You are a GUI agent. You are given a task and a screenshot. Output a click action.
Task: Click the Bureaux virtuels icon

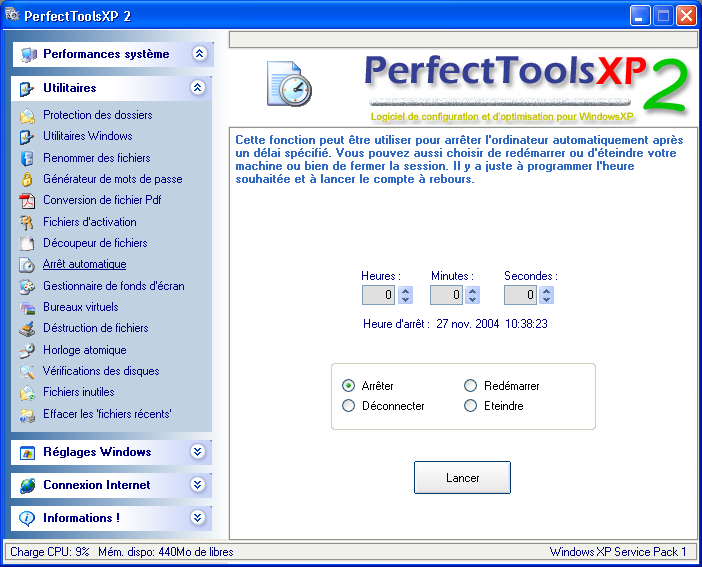tap(27, 308)
